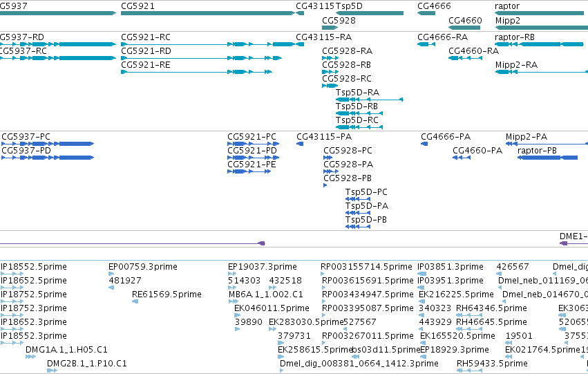This screenshot has height=374, width=588.
Task: Select the CG5928-PB protein label
Action: pos(348,178)
